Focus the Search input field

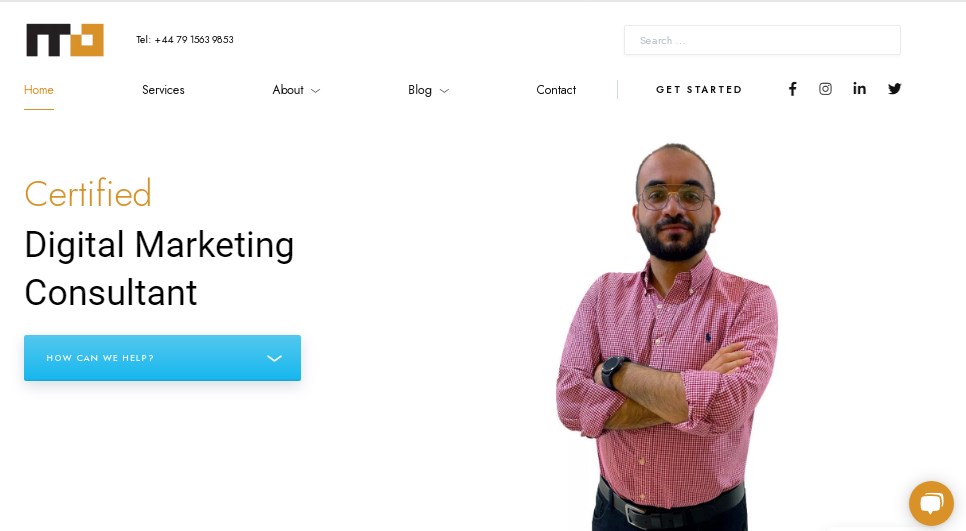point(762,40)
